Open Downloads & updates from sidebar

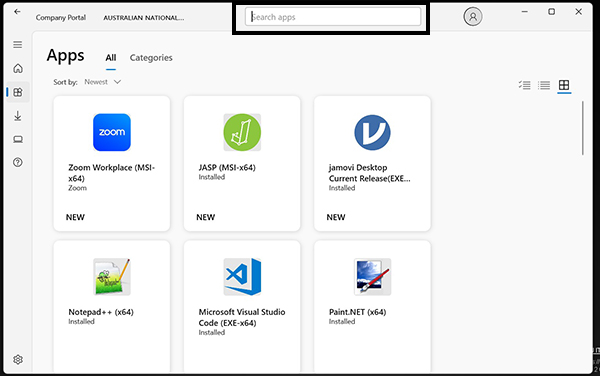point(18,116)
